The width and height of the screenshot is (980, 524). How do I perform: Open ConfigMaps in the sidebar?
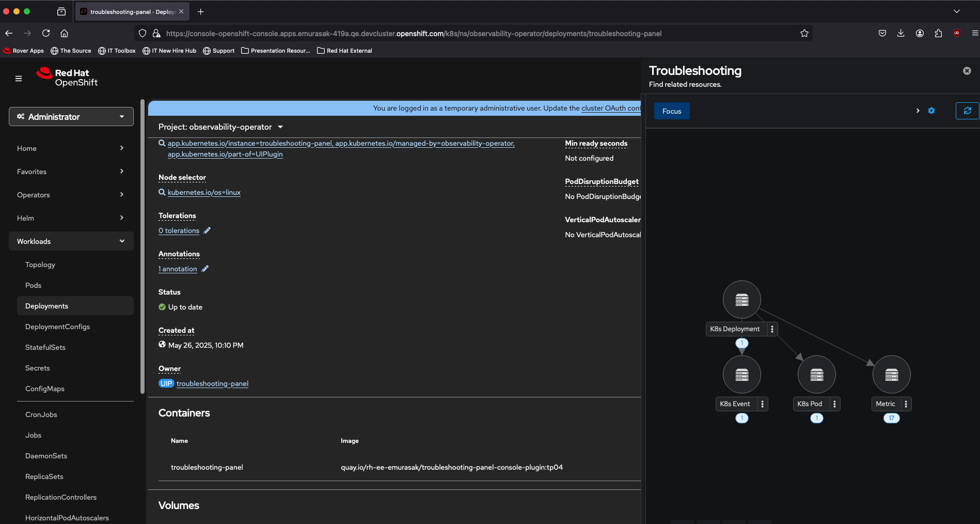(45, 389)
